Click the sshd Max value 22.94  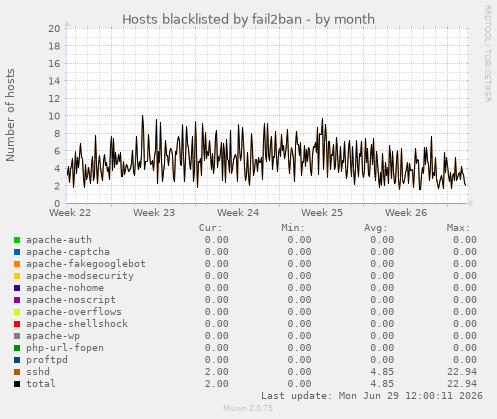click(x=462, y=372)
